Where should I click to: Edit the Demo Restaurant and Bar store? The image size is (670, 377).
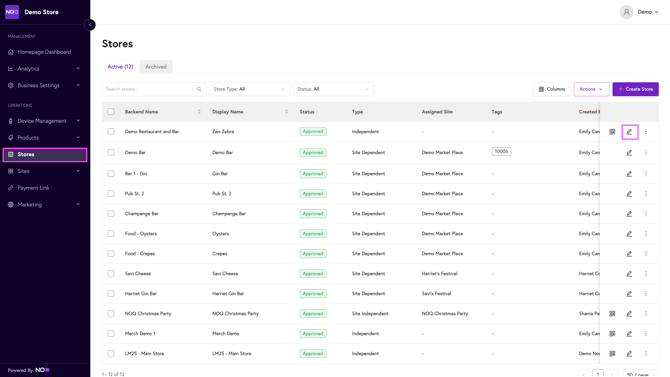coord(629,132)
